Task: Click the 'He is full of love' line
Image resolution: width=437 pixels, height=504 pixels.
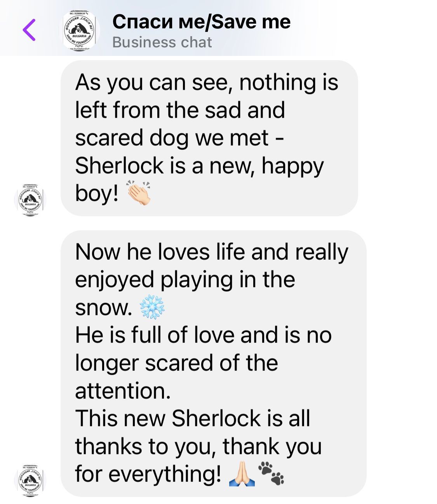Action: coord(203,335)
